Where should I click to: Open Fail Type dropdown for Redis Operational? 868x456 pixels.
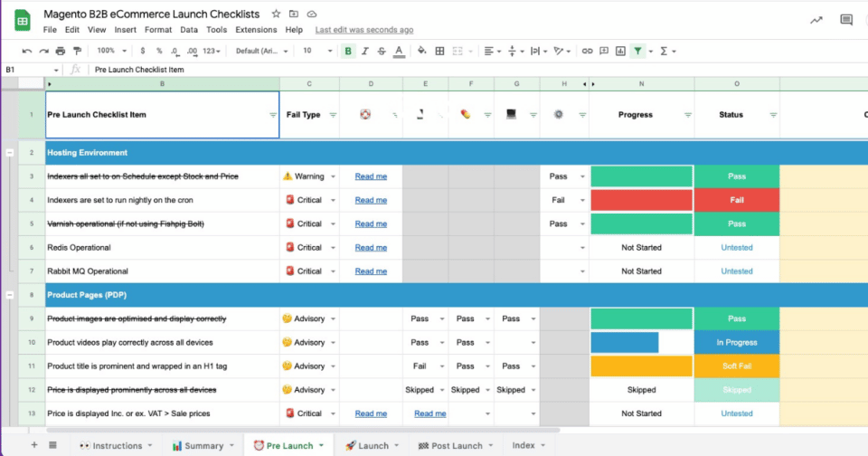tap(333, 247)
